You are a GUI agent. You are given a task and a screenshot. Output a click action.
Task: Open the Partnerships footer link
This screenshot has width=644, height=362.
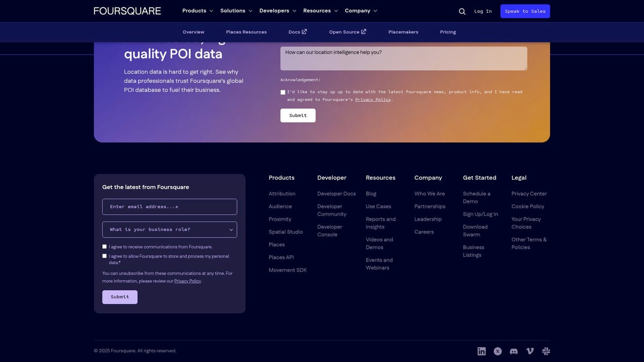point(430,206)
